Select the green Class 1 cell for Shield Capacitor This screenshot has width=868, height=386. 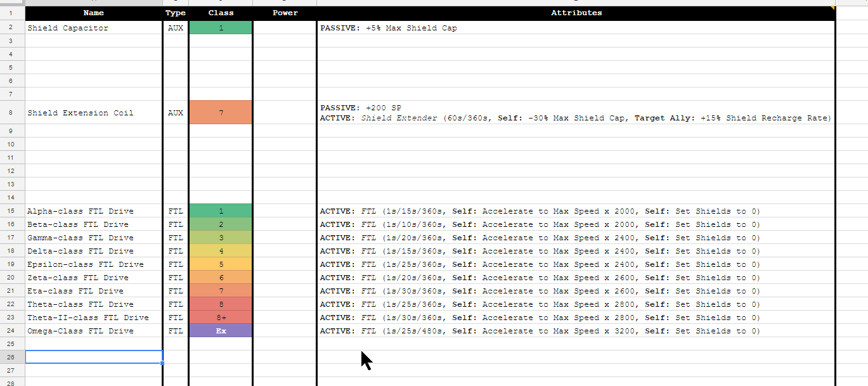click(221, 28)
